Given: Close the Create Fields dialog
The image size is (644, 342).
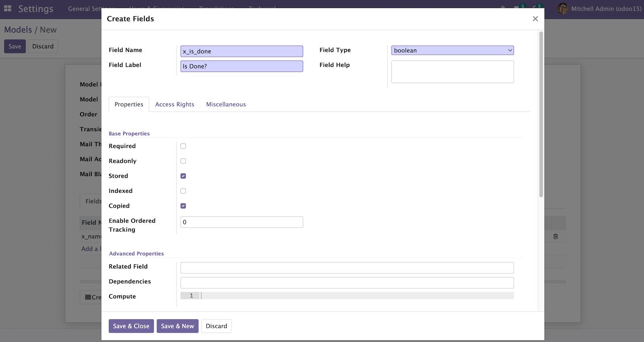Looking at the screenshot, I should click(535, 19).
